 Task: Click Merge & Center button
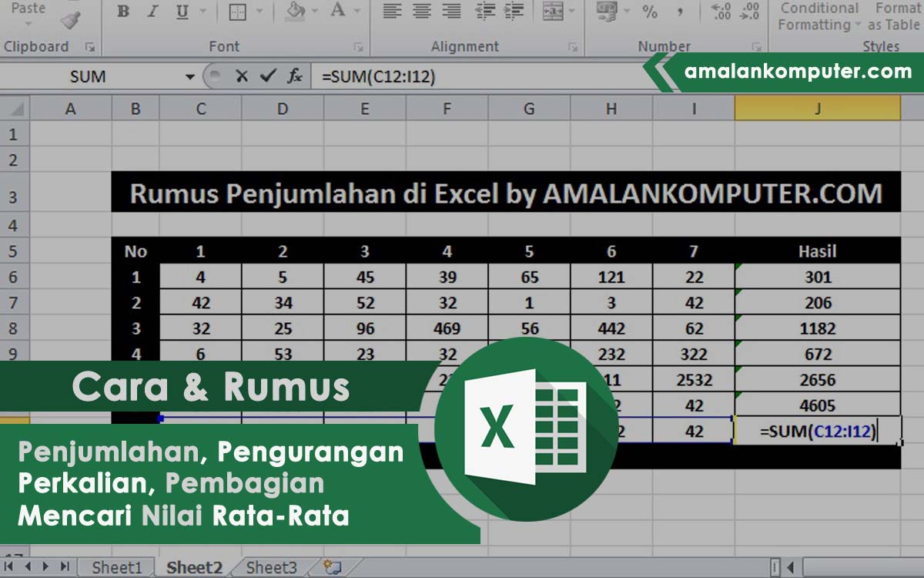coord(552,12)
